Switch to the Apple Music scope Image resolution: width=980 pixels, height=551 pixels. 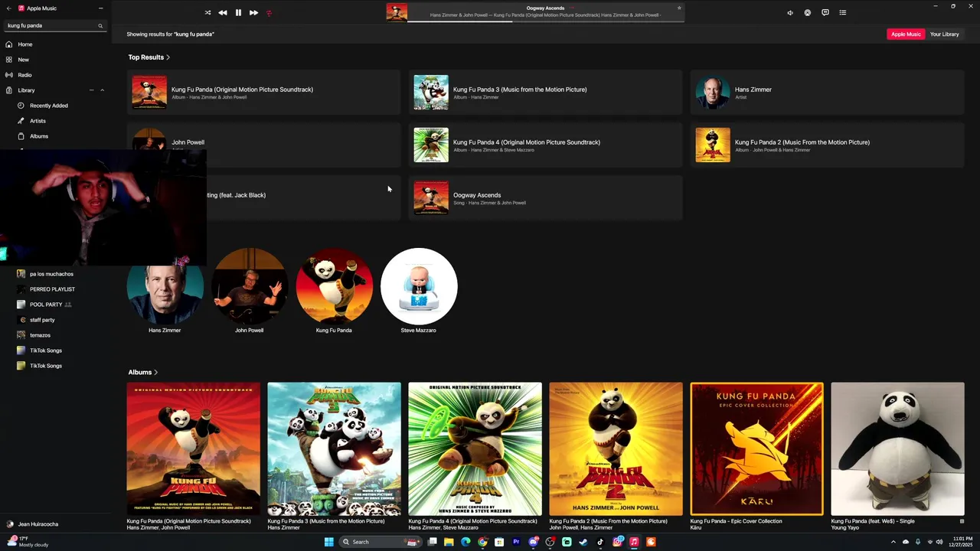[x=906, y=34]
